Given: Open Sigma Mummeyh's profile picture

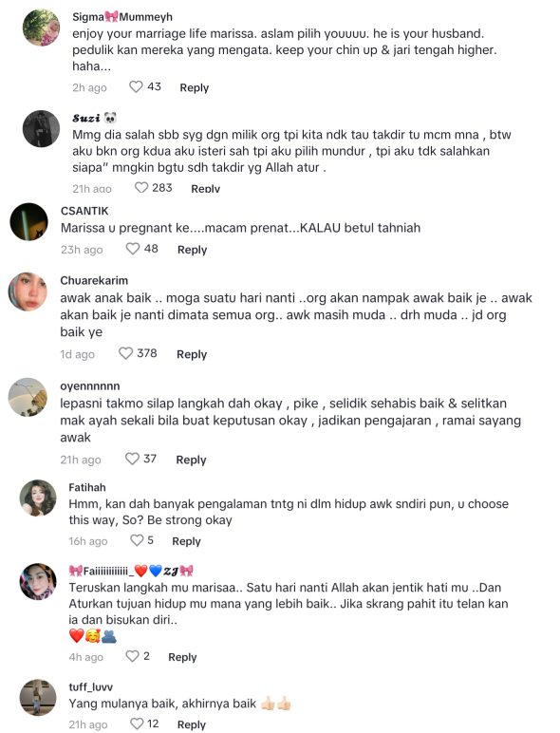Looking at the screenshot, I should coord(42,28).
